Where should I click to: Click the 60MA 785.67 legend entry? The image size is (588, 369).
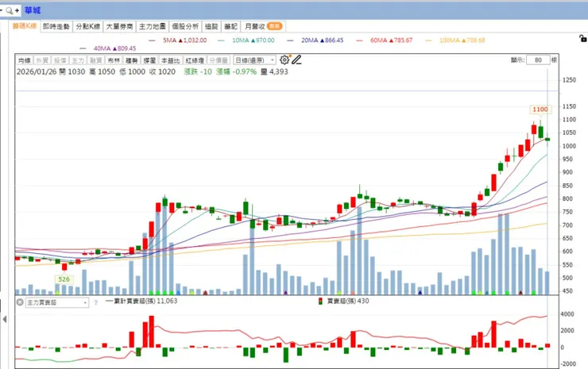pos(384,40)
